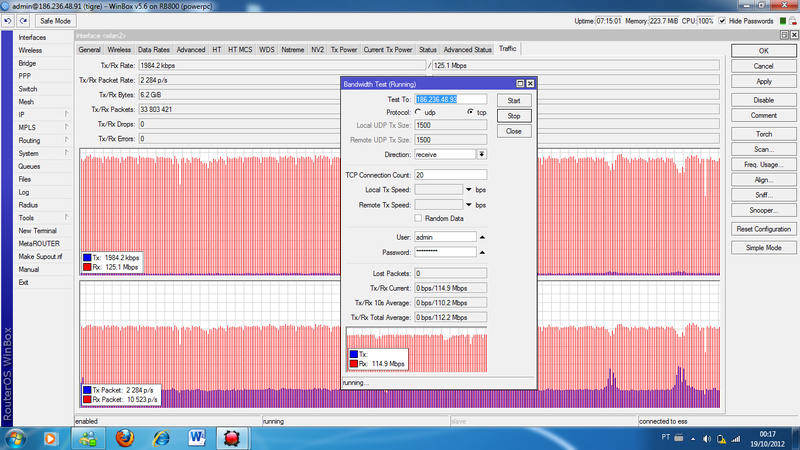The image size is (800, 450).
Task: Collapse the Password field arrow
Action: pos(482,253)
